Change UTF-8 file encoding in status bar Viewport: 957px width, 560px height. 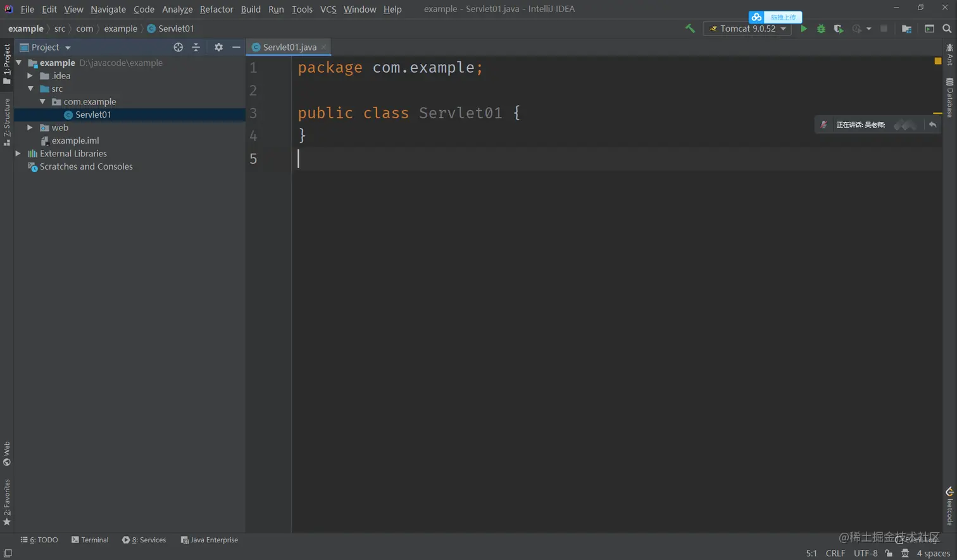pos(865,553)
